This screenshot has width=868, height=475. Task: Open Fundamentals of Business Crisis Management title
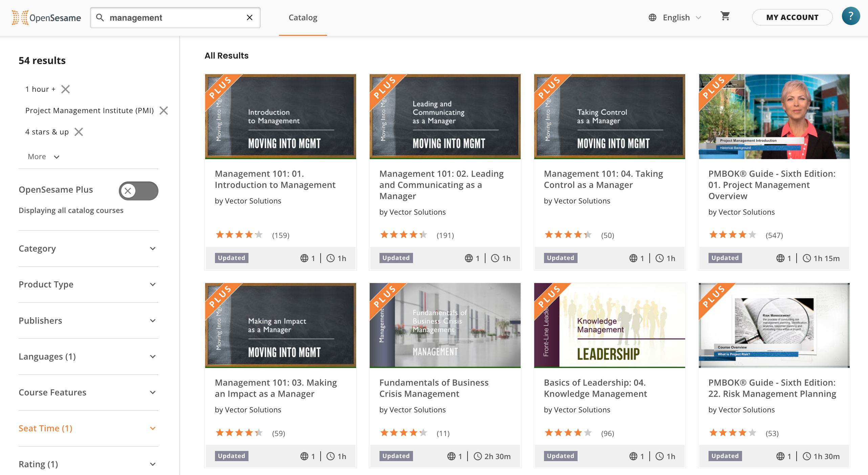434,388
